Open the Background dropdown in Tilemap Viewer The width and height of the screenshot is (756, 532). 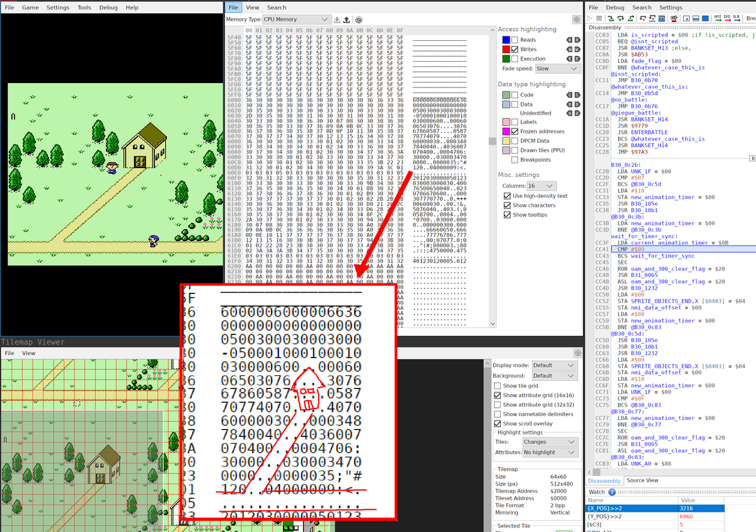[x=554, y=376]
